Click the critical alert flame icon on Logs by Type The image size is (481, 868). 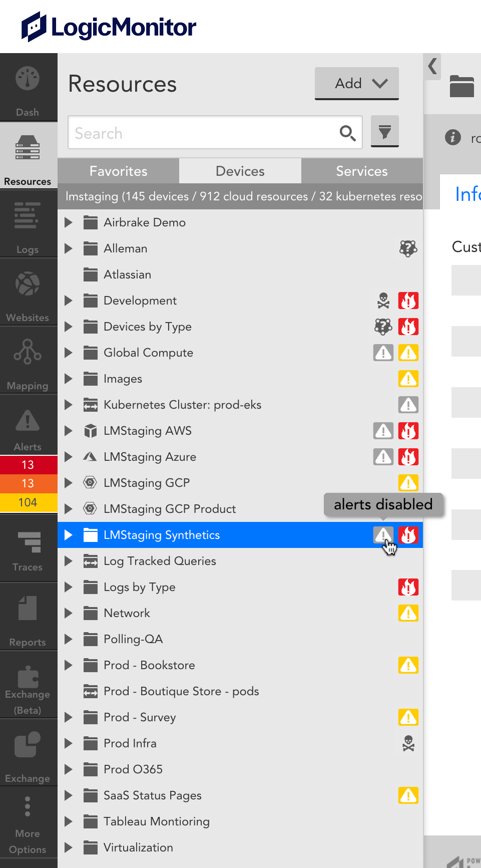408,587
